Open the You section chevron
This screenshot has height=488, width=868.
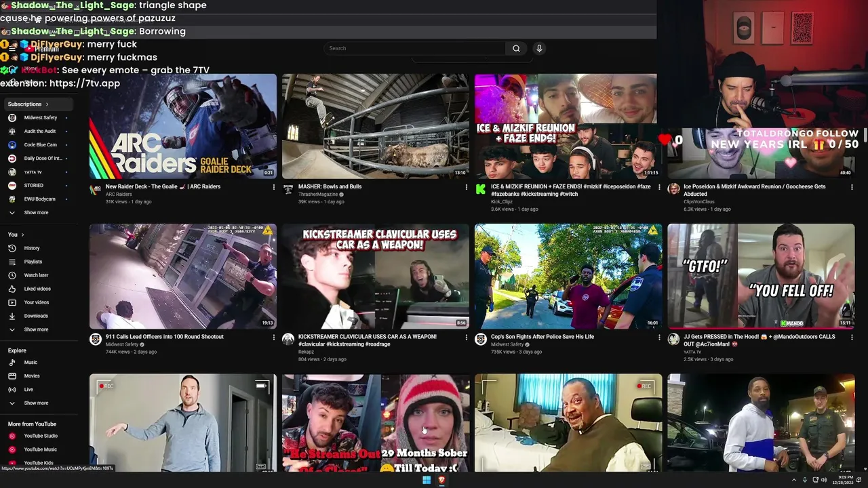22,235
